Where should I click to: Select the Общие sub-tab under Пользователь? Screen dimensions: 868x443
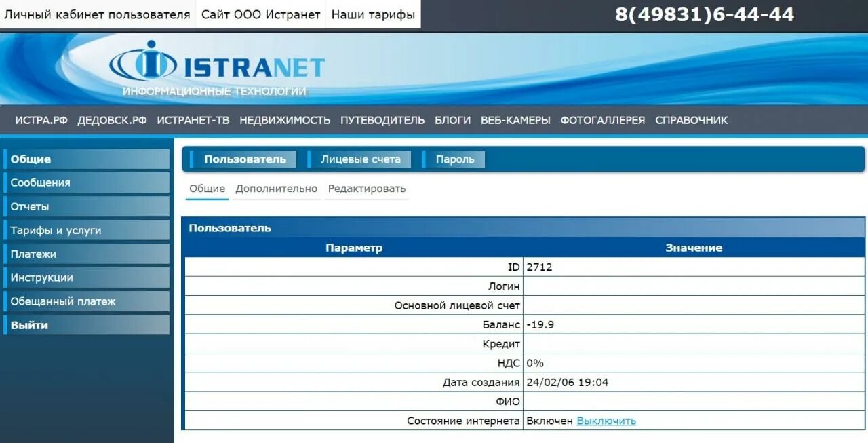pyautogui.click(x=207, y=189)
